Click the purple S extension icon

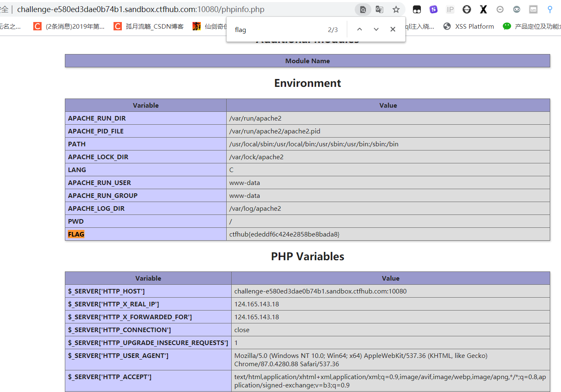[433, 10]
